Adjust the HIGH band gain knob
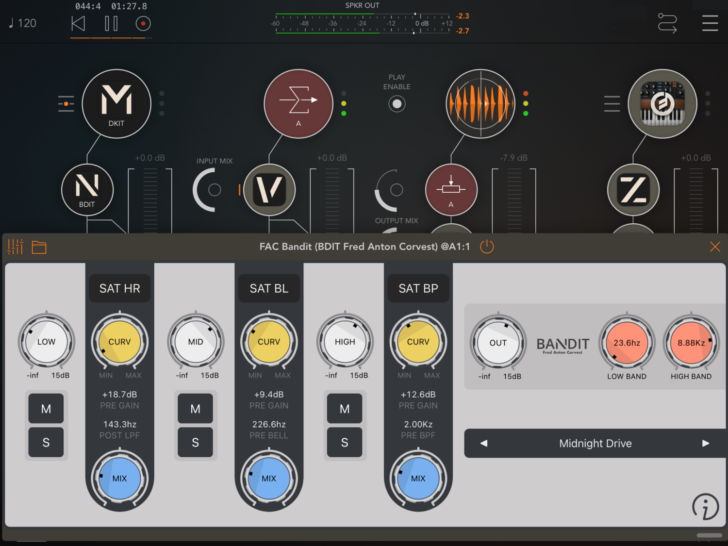Image resolution: width=728 pixels, height=546 pixels. (x=344, y=342)
